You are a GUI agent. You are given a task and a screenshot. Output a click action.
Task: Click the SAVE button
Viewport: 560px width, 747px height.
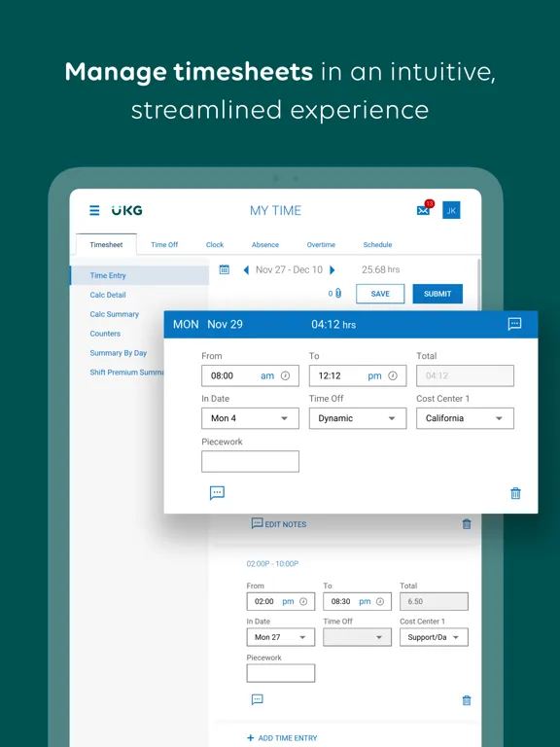pos(380,294)
